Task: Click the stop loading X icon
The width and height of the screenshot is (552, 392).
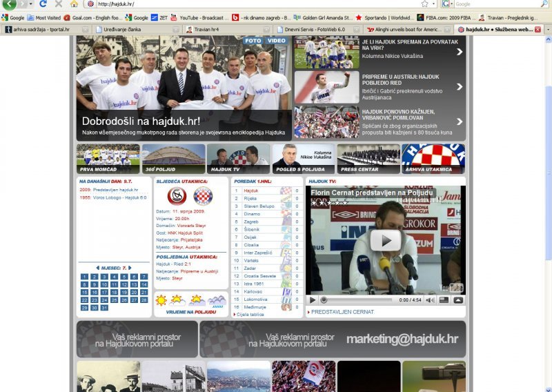Action: click(x=59, y=4)
